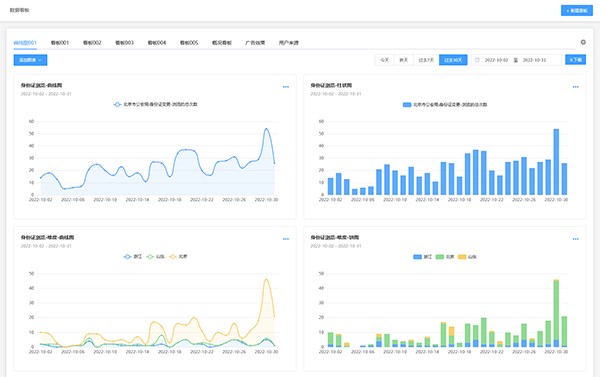Click the start date 2022-10-02 field
Viewport: 600px width, 377px height.
click(496, 60)
